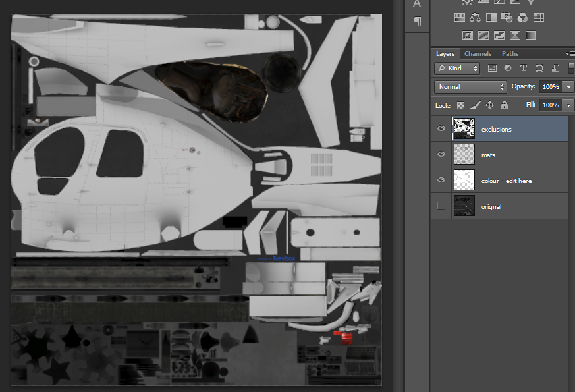Hide the exclusions layer

pyautogui.click(x=441, y=129)
